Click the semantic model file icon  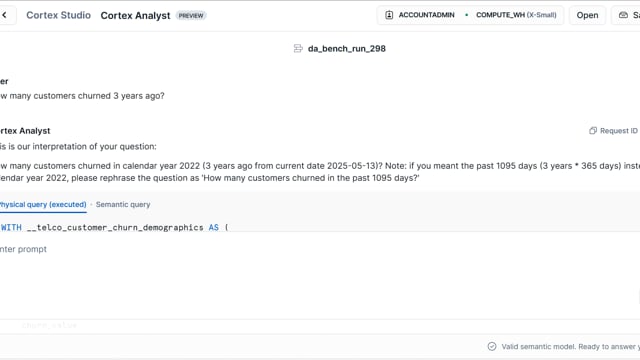pyautogui.click(x=298, y=49)
